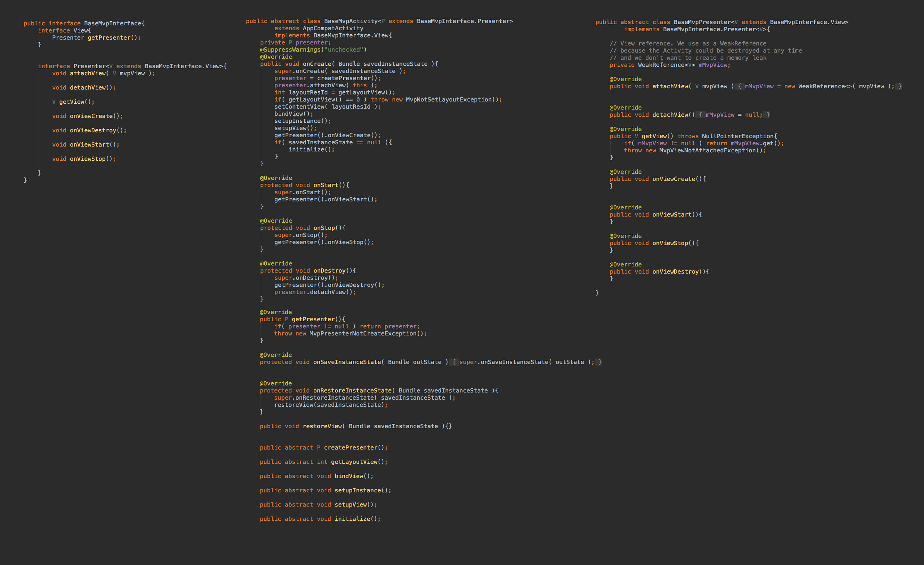This screenshot has height=565, width=924.
Task: Click 'presenter = createPresenter();' line
Action: coord(328,78)
